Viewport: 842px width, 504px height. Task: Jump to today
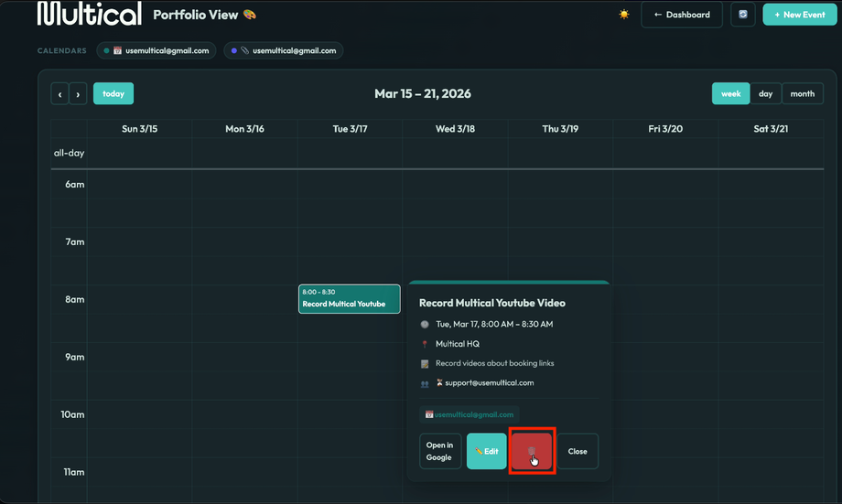[113, 93]
